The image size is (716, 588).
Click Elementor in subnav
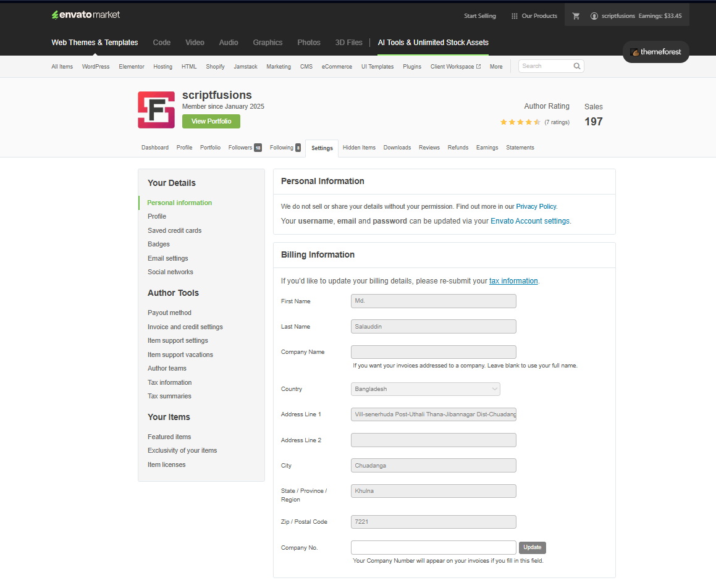click(132, 67)
